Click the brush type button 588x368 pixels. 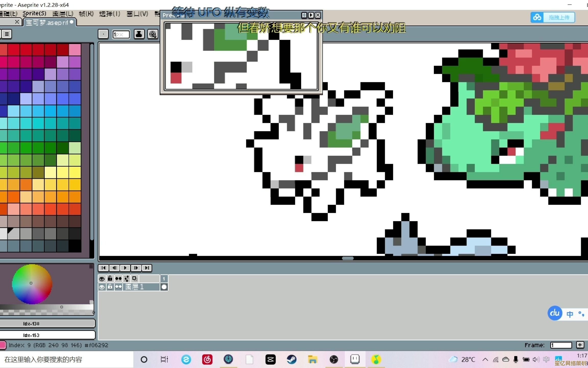103,34
